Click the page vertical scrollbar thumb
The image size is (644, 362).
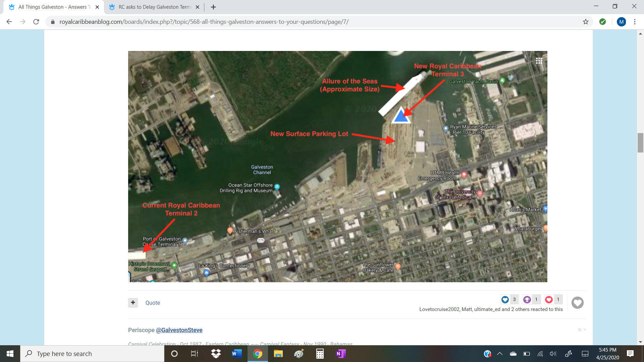tap(640, 142)
